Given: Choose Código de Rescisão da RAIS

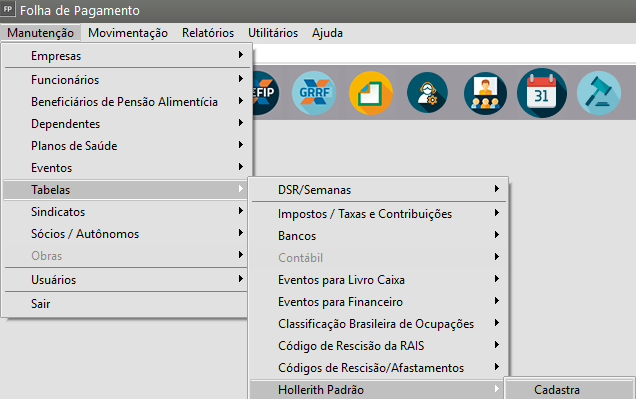Looking at the screenshot, I should 378,345.
